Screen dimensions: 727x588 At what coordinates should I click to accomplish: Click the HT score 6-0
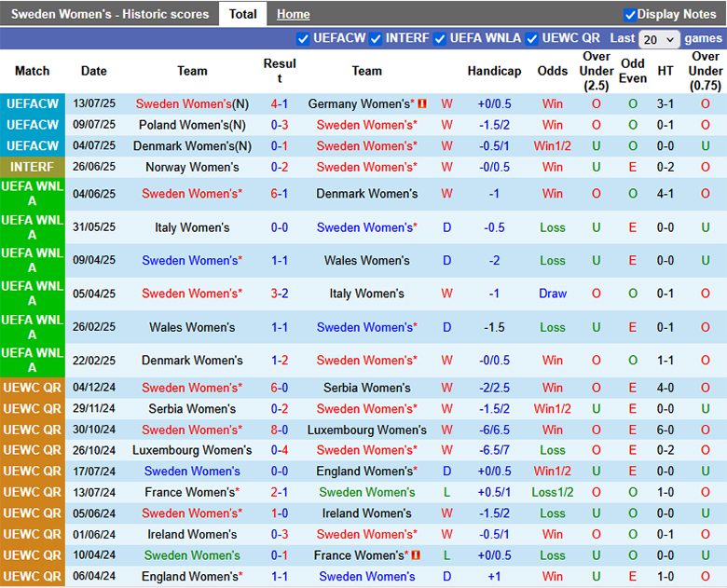(665, 430)
